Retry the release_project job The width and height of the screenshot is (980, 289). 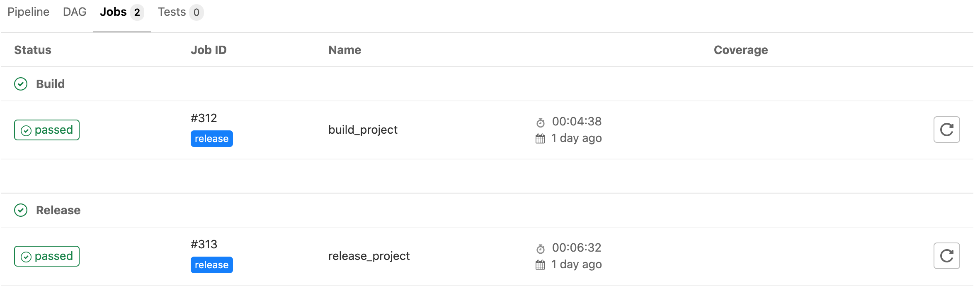tap(946, 256)
